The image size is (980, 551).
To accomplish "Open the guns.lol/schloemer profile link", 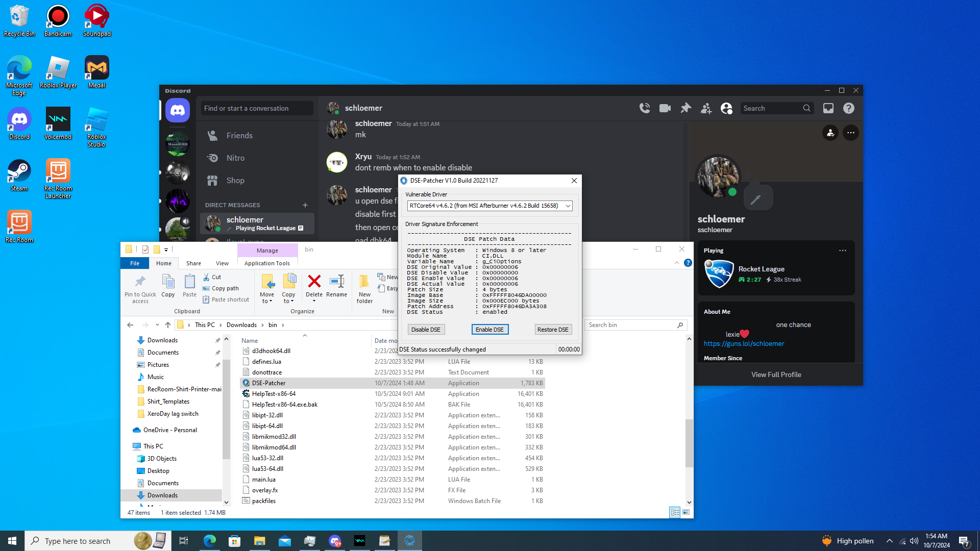I will [744, 343].
